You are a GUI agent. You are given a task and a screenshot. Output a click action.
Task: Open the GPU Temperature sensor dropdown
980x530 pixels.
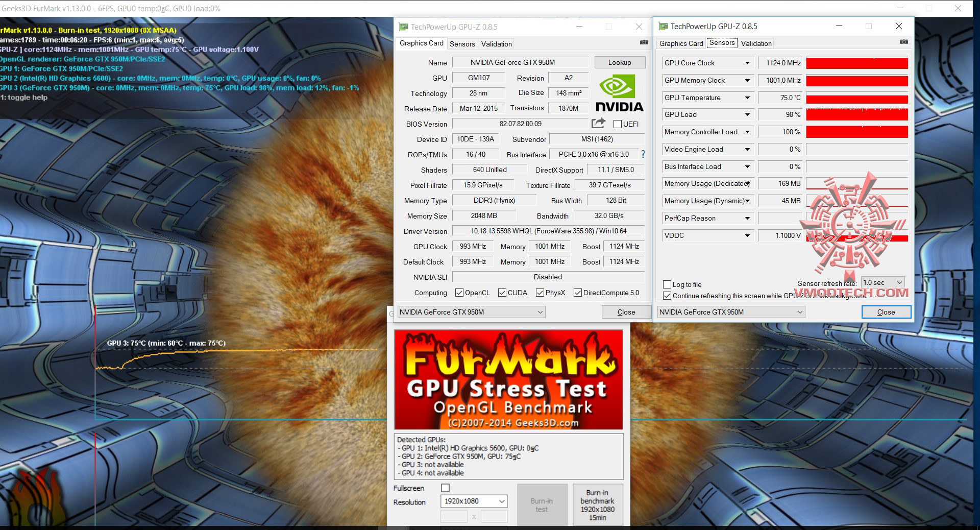747,98
